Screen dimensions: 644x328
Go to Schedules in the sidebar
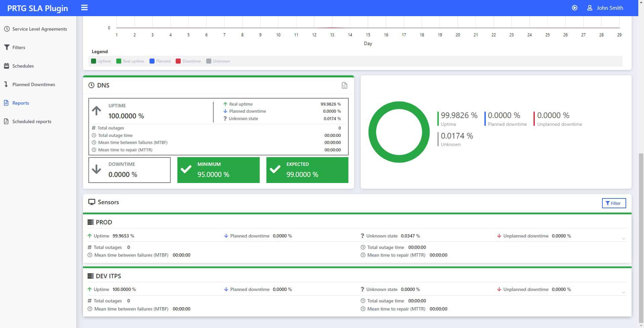coord(23,66)
